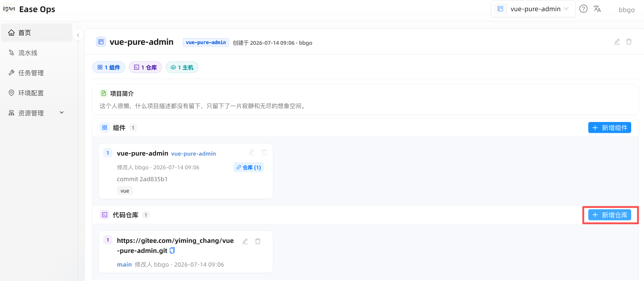The width and height of the screenshot is (644, 281).
Task: Click the 新增仓库 button
Action: point(610,215)
